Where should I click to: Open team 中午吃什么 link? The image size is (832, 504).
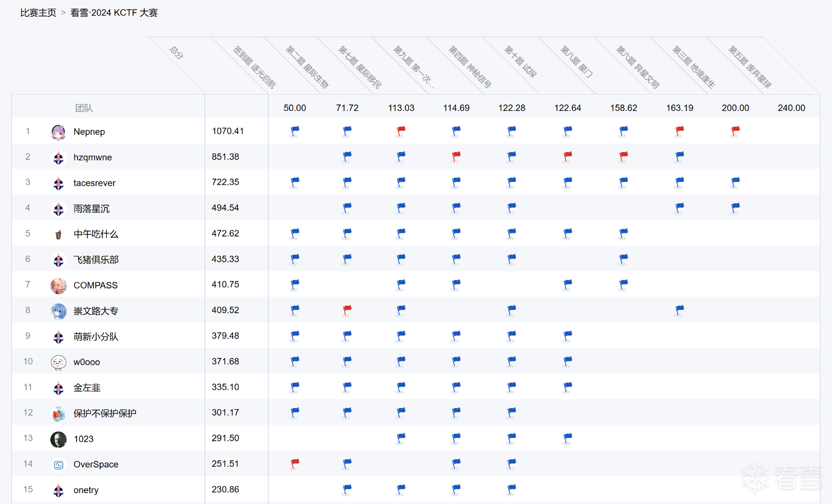coord(95,234)
